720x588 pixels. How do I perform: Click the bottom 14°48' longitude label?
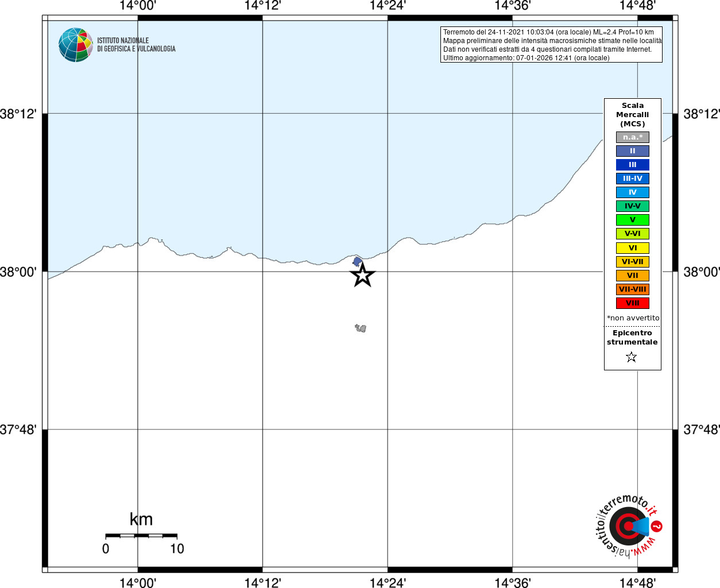coord(637,582)
